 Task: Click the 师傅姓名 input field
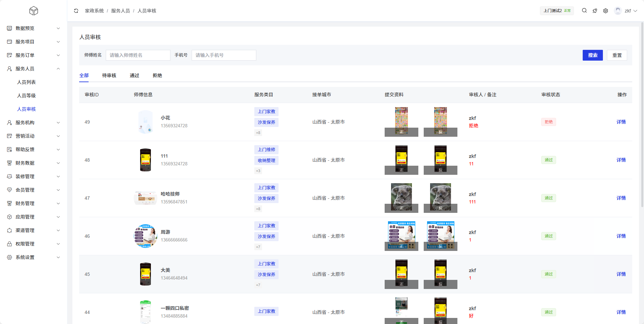coord(138,55)
